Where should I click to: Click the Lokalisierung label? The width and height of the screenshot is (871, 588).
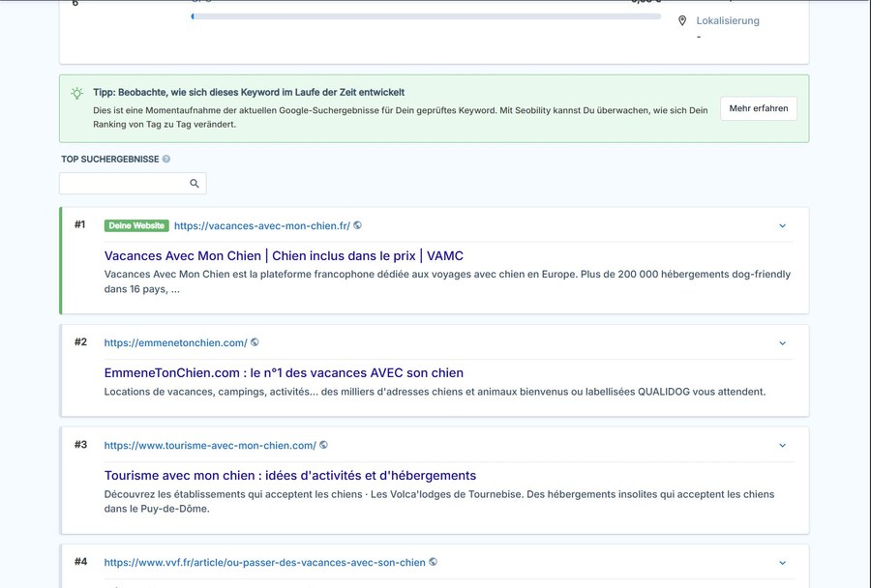click(x=727, y=20)
